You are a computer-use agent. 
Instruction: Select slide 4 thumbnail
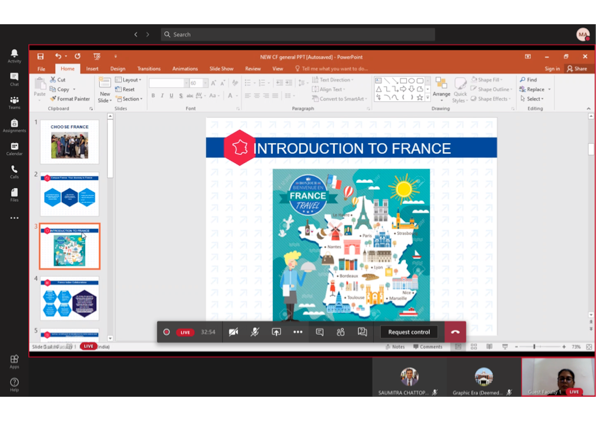70,298
